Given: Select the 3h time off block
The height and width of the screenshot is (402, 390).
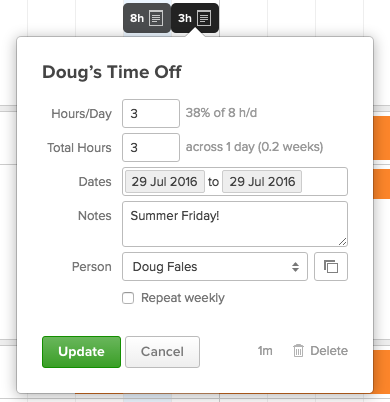Looking at the screenshot, I should click(x=195, y=18).
